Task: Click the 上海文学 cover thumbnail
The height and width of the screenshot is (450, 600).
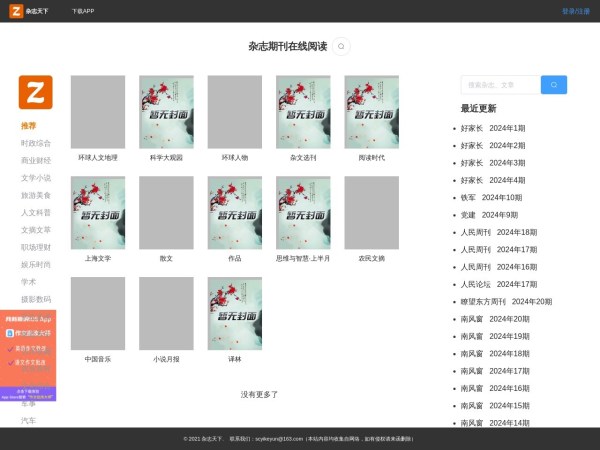Action: [x=98, y=212]
